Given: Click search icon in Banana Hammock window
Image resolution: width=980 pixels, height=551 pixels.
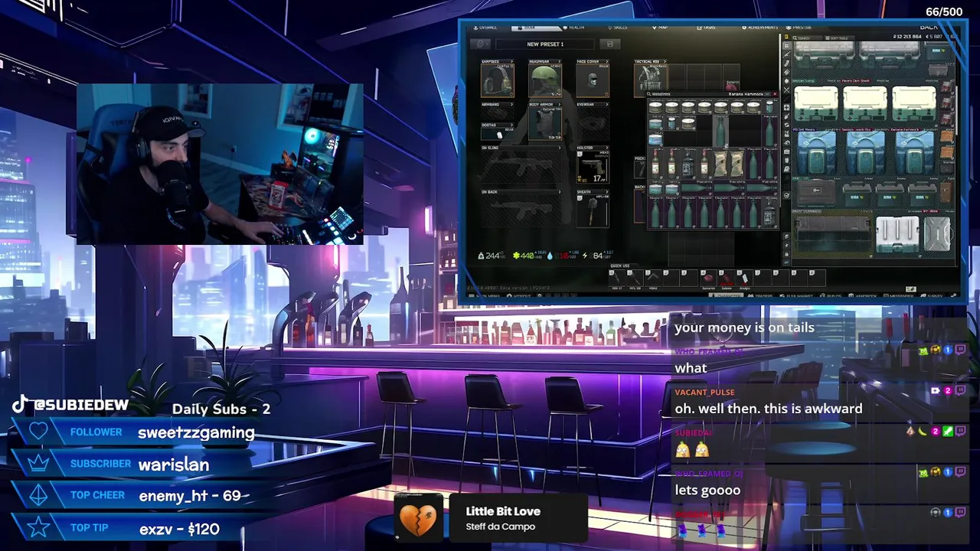Looking at the screenshot, I should (x=648, y=94).
